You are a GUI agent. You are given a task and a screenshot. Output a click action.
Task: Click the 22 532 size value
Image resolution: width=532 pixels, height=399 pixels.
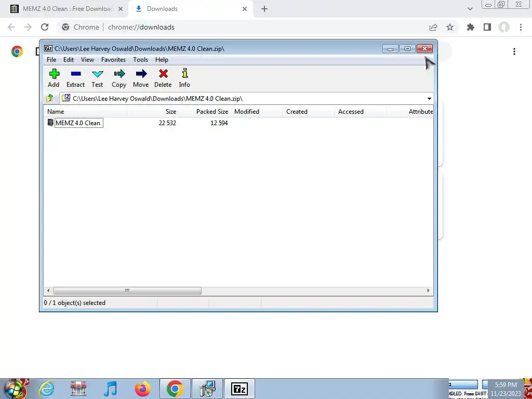[167, 123]
